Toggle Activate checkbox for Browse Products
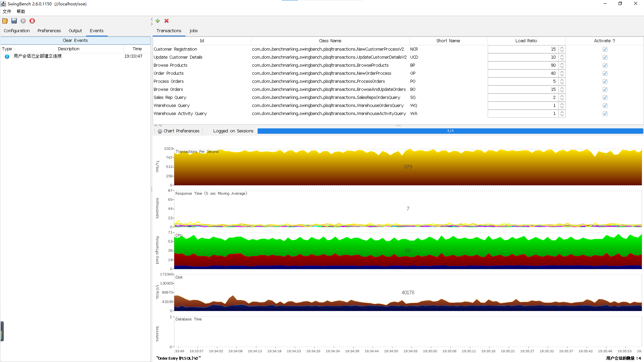The width and height of the screenshot is (644, 362). [x=605, y=65]
